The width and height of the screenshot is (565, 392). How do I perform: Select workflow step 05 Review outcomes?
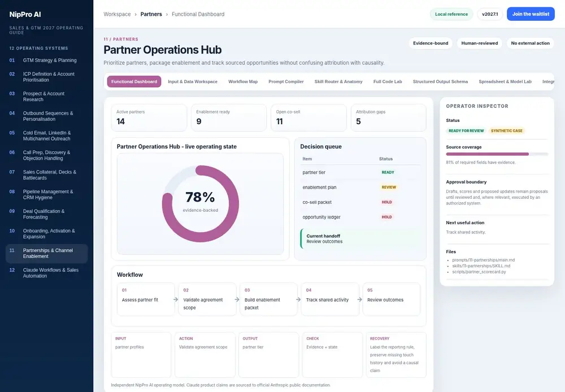tap(392, 299)
